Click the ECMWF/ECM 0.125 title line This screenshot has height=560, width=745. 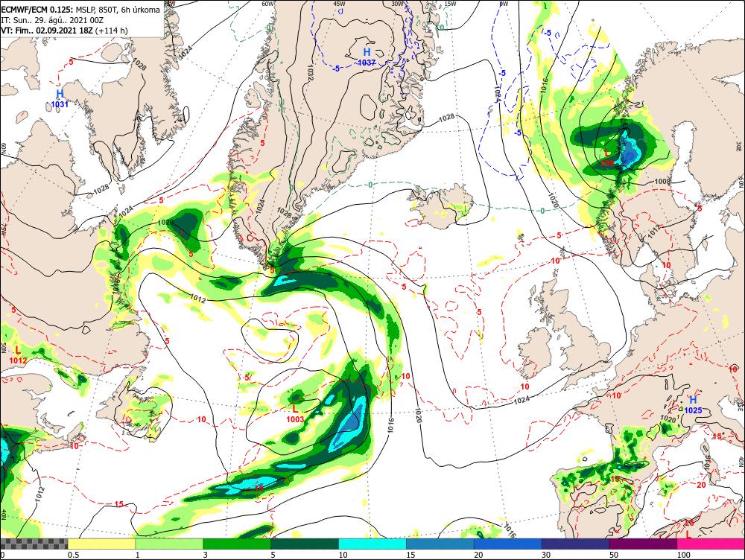pos(80,10)
